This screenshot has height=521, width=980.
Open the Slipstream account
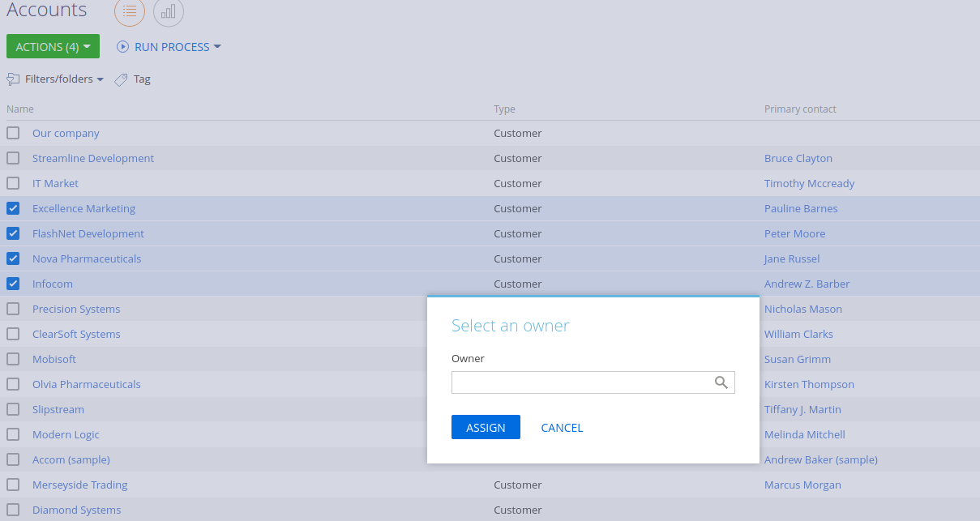[x=58, y=409]
